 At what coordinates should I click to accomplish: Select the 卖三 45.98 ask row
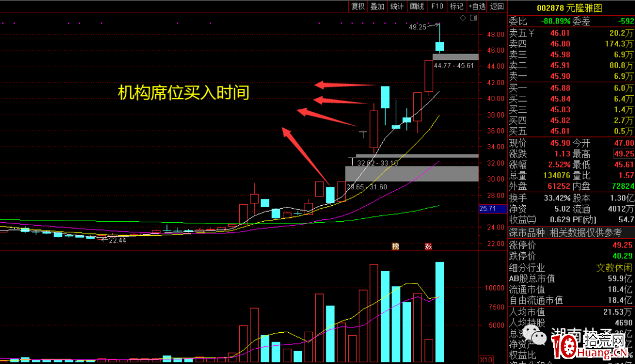pyautogui.click(x=571, y=55)
